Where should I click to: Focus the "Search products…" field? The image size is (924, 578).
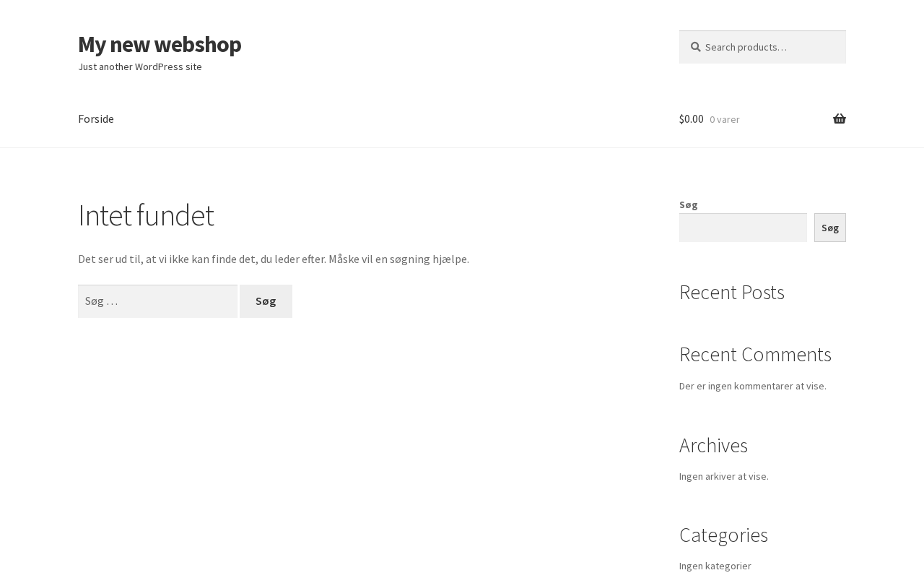pos(770,47)
